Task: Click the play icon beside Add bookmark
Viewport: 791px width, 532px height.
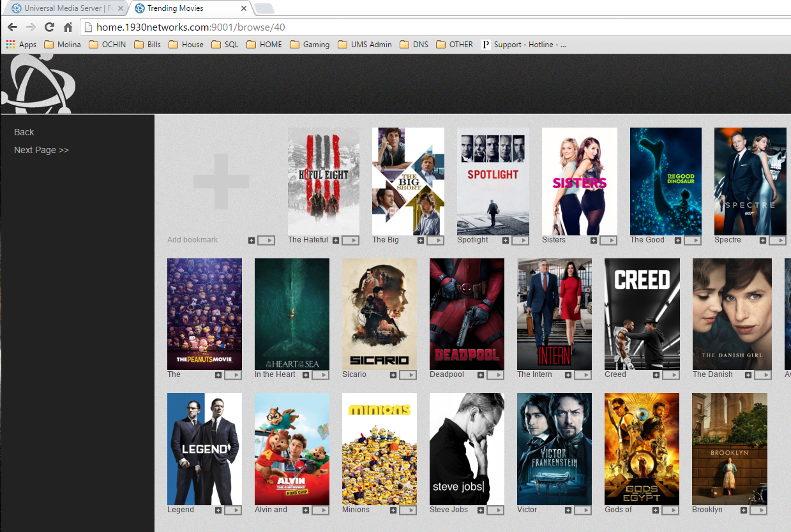Action: (266, 240)
